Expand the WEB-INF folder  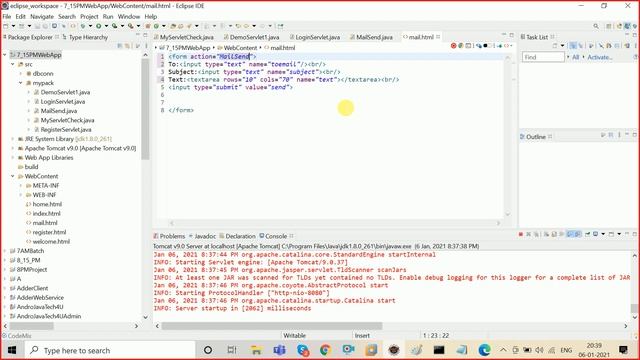[x=20, y=195]
